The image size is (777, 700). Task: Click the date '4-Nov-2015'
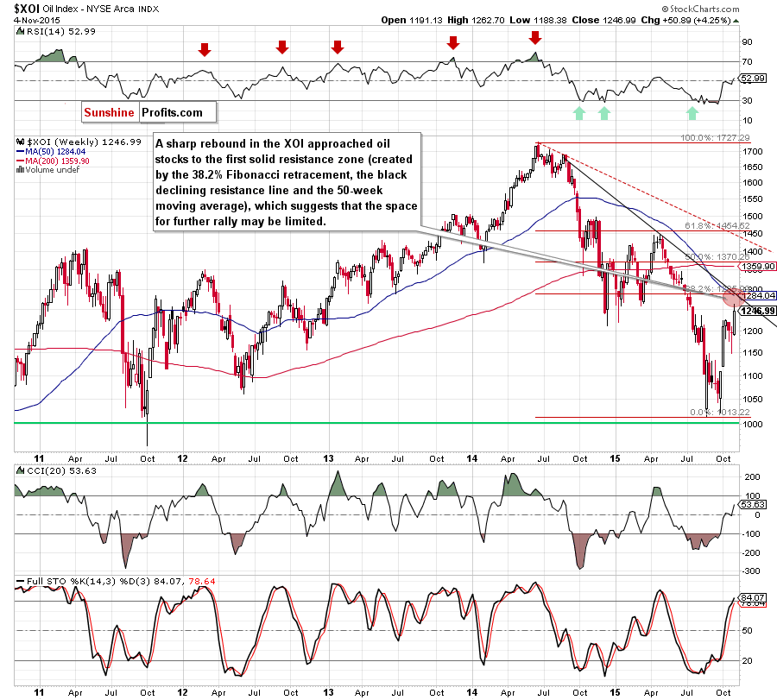coord(36,21)
